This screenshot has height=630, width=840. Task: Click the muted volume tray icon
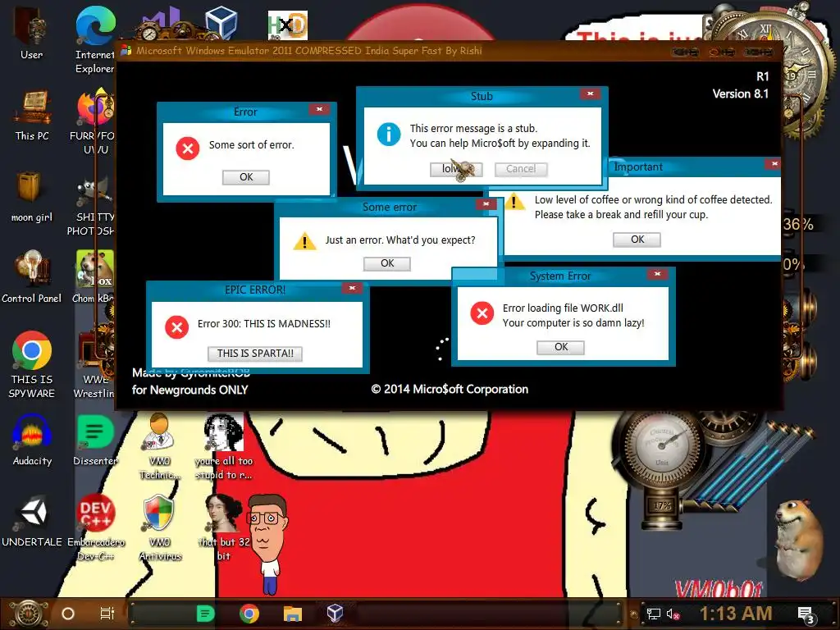pos(673,614)
